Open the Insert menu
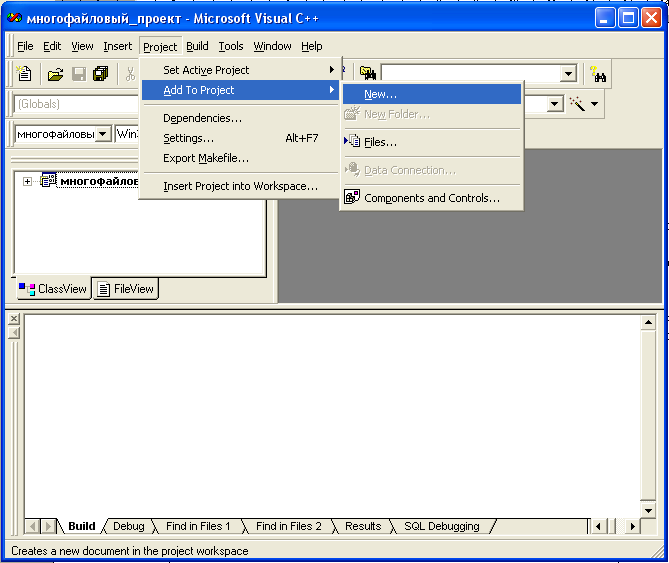The height and width of the screenshot is (563, 669). [x=118, y=46]
